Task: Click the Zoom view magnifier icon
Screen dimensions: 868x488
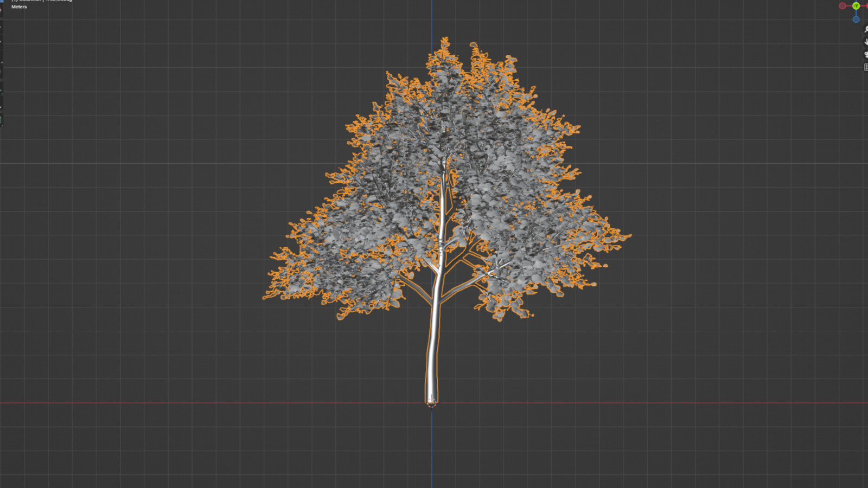Action: (x=865, y=29)
